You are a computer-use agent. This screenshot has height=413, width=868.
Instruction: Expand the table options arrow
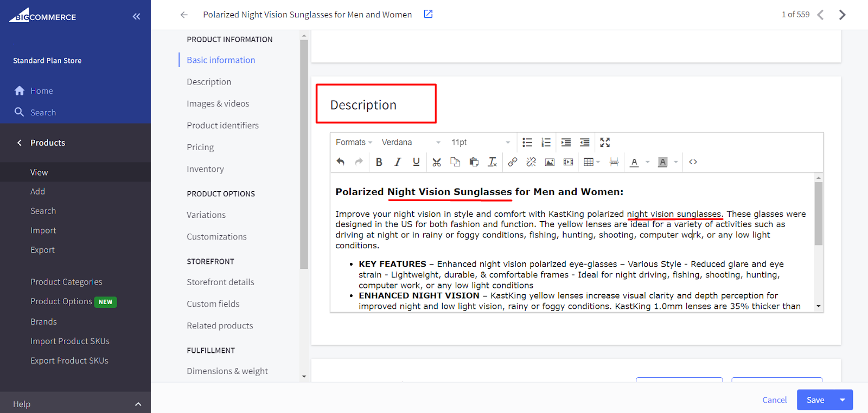pyautogui.click(x=598, y=162)
